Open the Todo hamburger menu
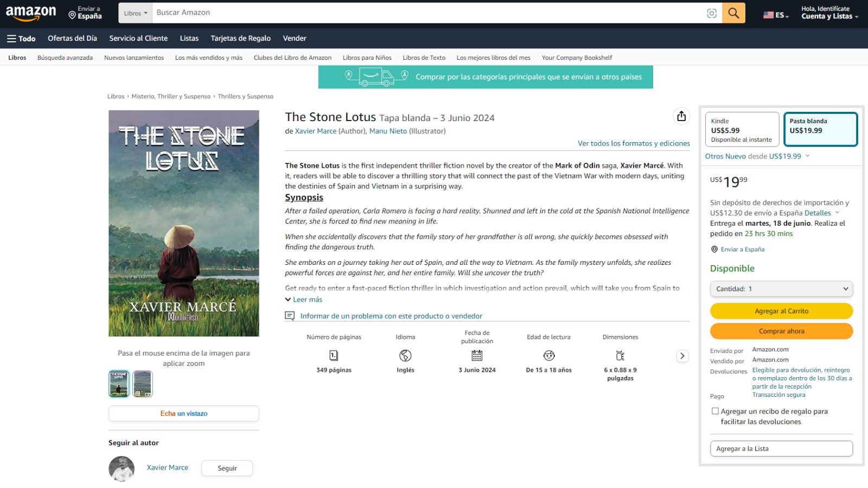 (x=21, y=39)
